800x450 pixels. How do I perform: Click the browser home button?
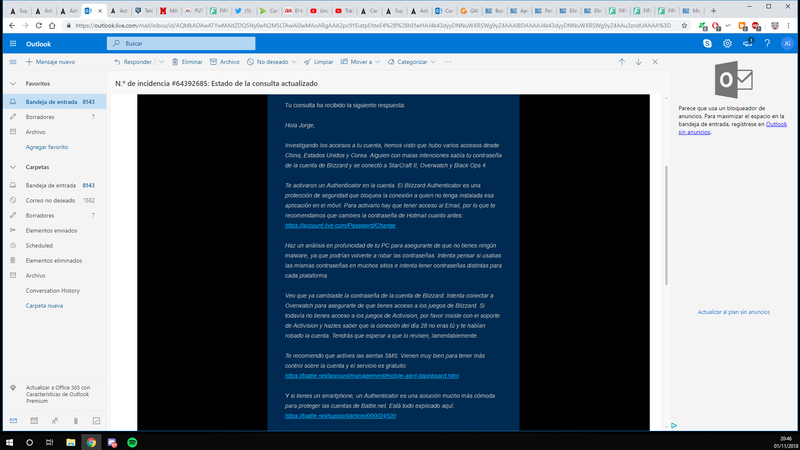(52, 25)
